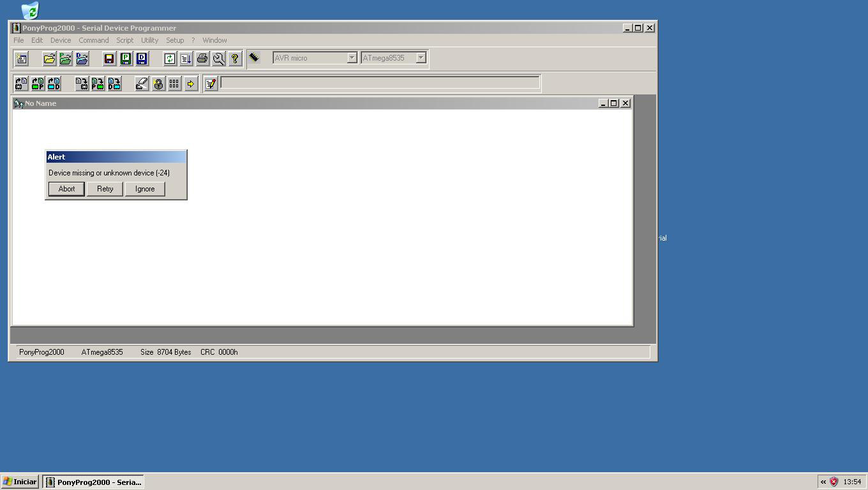
Task: Click the yellow question mark Help icon
Action: (x=235, y=59)
